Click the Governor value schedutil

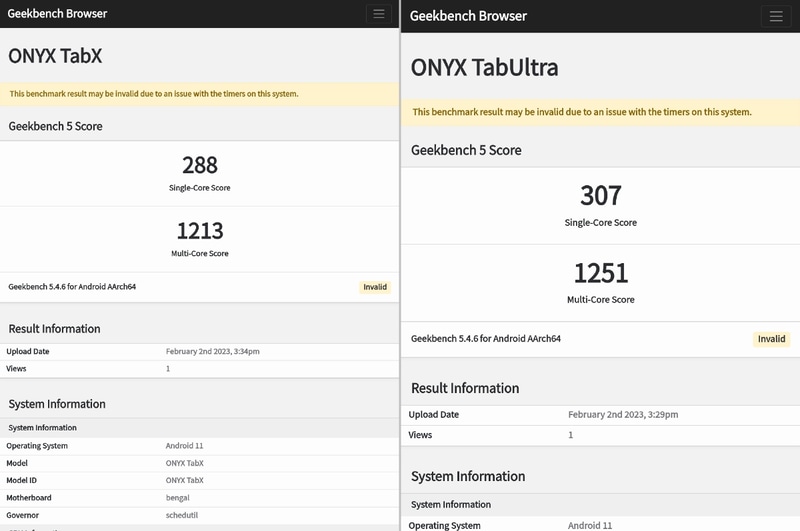pos(182,515)
